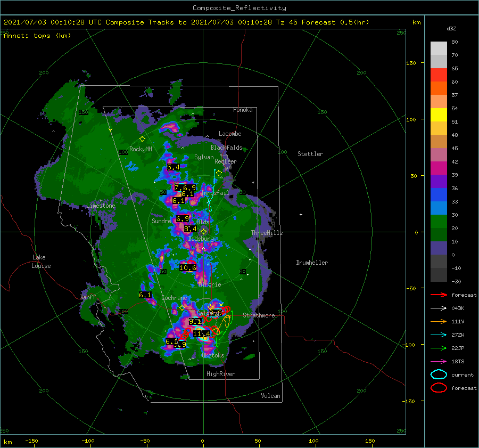479x448 pixels.
Task: Click the 9.1 storm top annotation
Action: click(195, 321)
